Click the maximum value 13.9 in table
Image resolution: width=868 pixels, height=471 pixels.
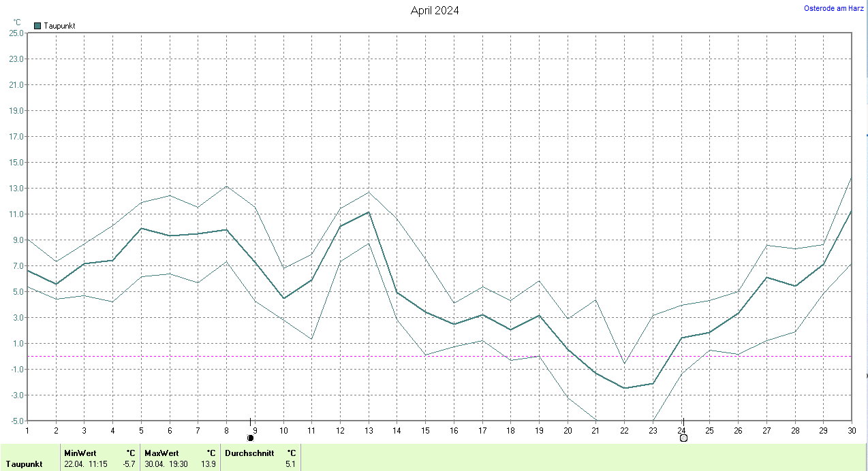click(x=209, y=464)
